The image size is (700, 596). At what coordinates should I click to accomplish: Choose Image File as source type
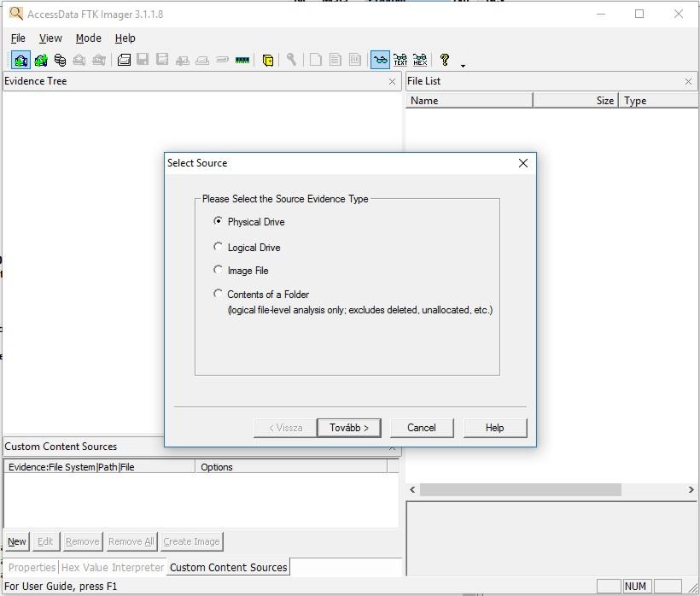pyautogui.click(x=218, y=270)
